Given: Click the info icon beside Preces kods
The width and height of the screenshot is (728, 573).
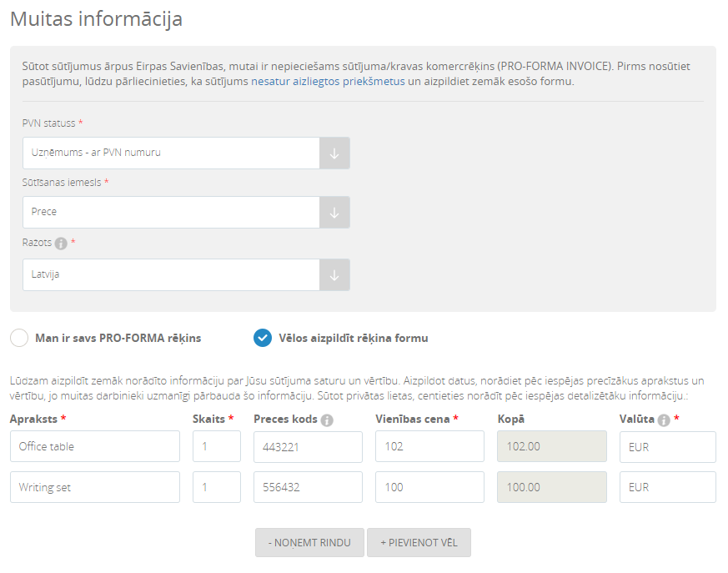Looking at the screenshot, I should tap(327, 420).
